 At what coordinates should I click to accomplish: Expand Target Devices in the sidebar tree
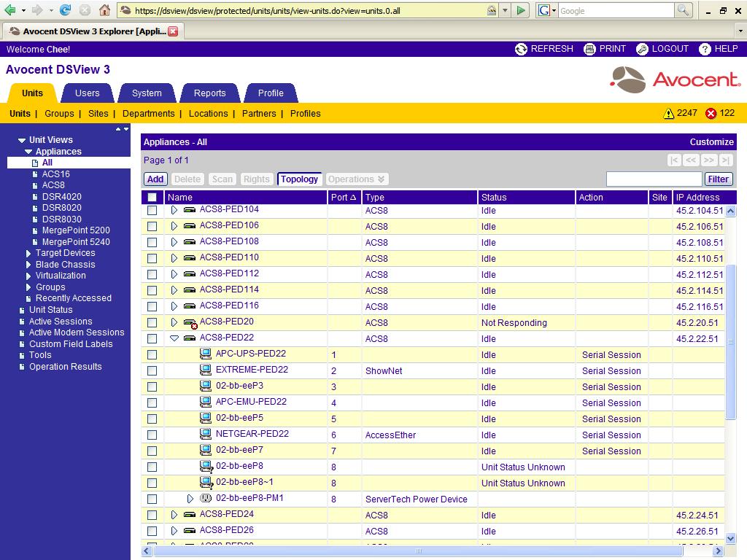28,253
